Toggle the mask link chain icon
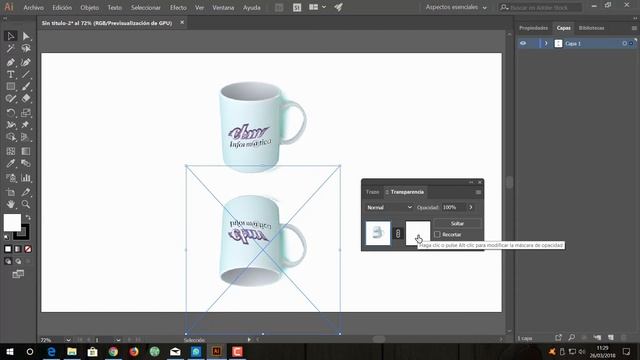The image size is (640, 360). (398, 233)
